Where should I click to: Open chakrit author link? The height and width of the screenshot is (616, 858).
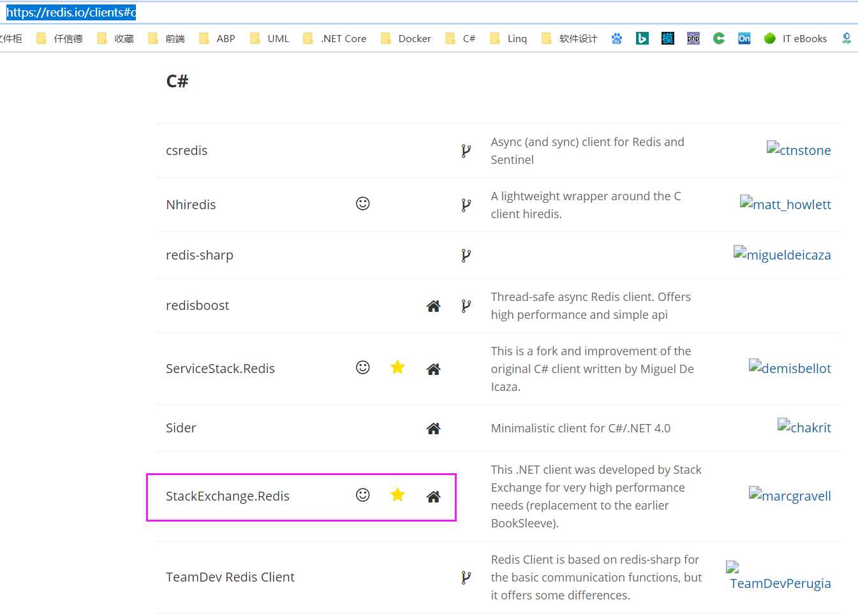click(804, 427)
